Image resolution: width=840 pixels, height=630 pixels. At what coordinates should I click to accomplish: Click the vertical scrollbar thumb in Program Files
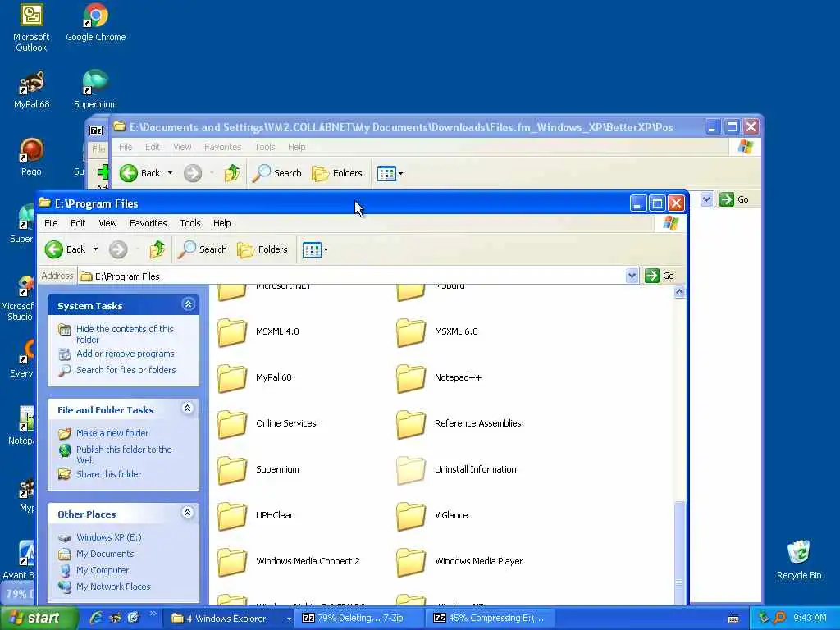click(x=679, y=552)
